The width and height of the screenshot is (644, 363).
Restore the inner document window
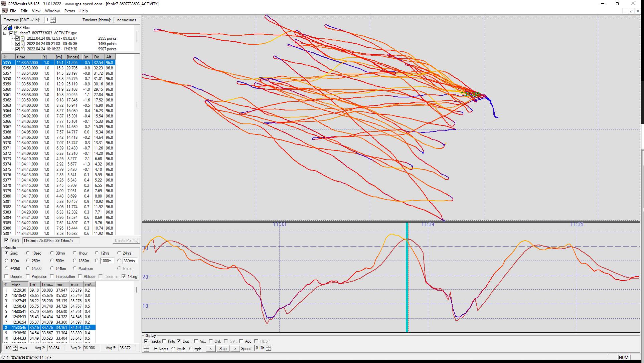631,11
